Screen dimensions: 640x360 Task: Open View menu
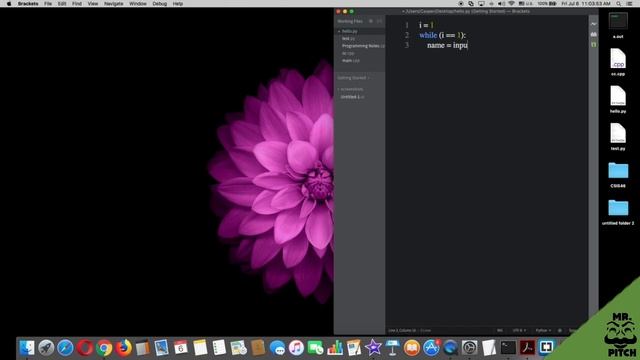click(x=93, y=4)
